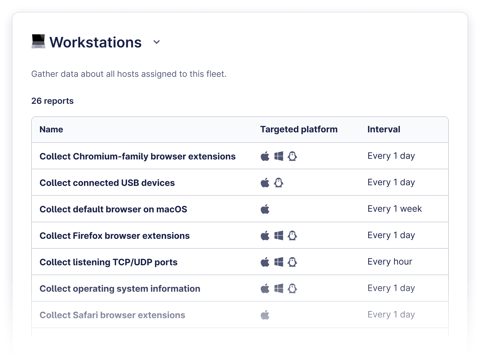The image size is (480, 360).
Task: Click Every 1 day in Chromium-family row
Action: click(391, 156)
